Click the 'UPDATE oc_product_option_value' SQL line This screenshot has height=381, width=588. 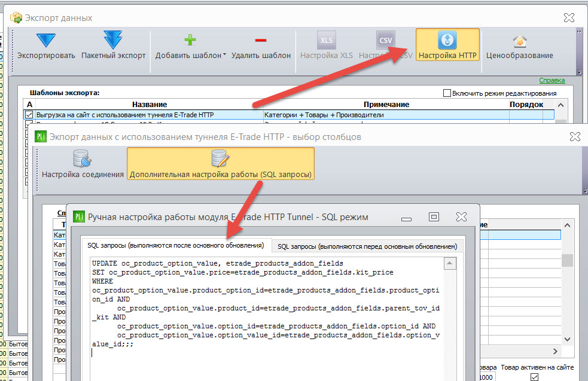point(218,263)
